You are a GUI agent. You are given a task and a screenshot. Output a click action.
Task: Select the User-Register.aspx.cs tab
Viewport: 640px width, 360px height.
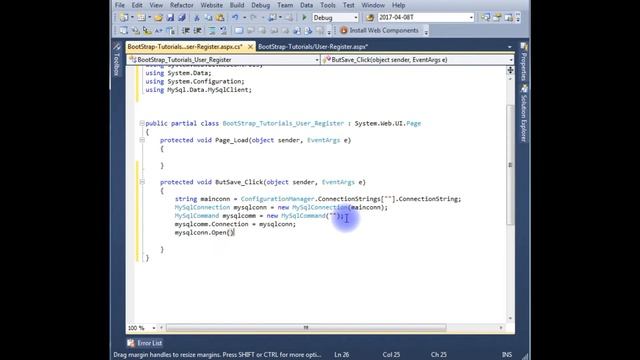coord(185,47)
